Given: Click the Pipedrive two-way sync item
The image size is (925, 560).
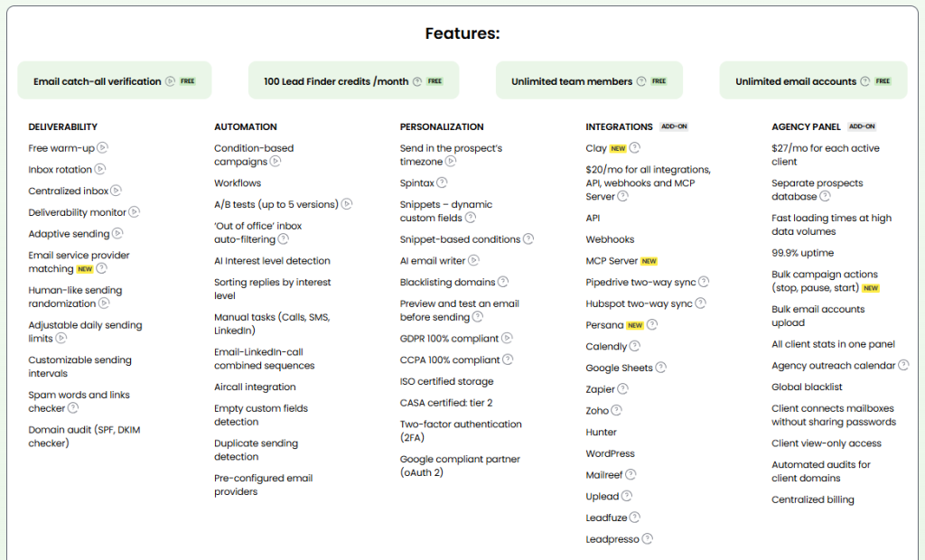Looking at the screenshot, I should (640, 282).
